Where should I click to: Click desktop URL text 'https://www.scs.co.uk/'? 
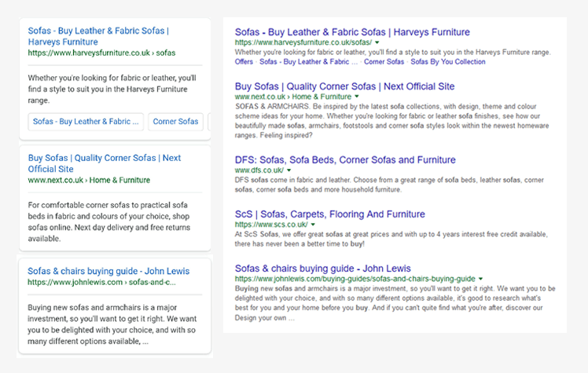[x=271, y=225]
